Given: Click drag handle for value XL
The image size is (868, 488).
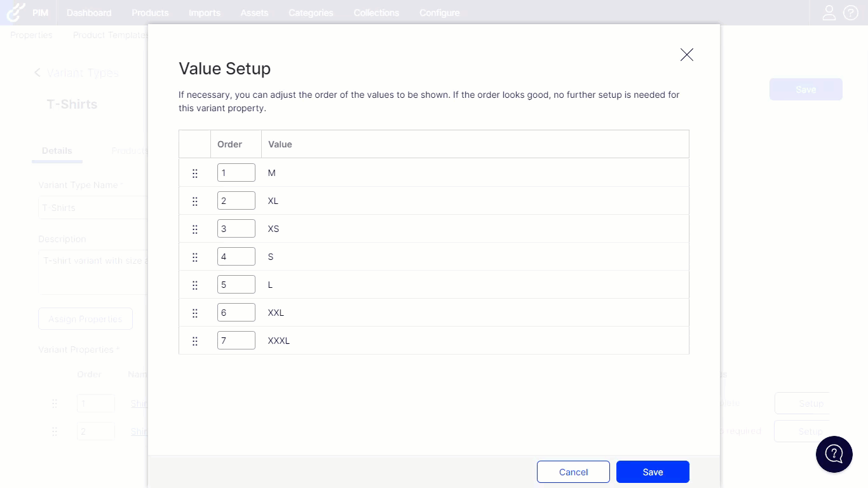Looking at the screenshot, I should (195, 201).
